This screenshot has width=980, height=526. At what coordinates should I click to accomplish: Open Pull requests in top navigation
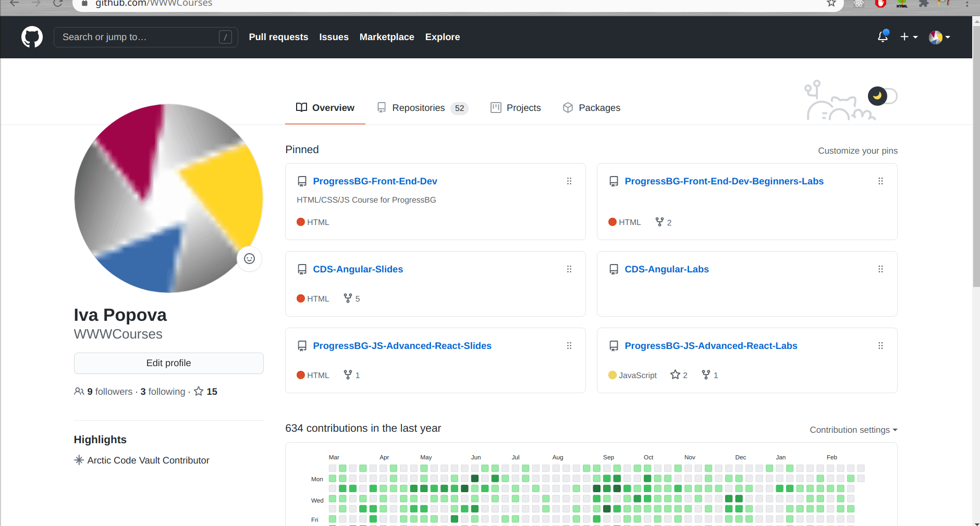coord(278,37)
